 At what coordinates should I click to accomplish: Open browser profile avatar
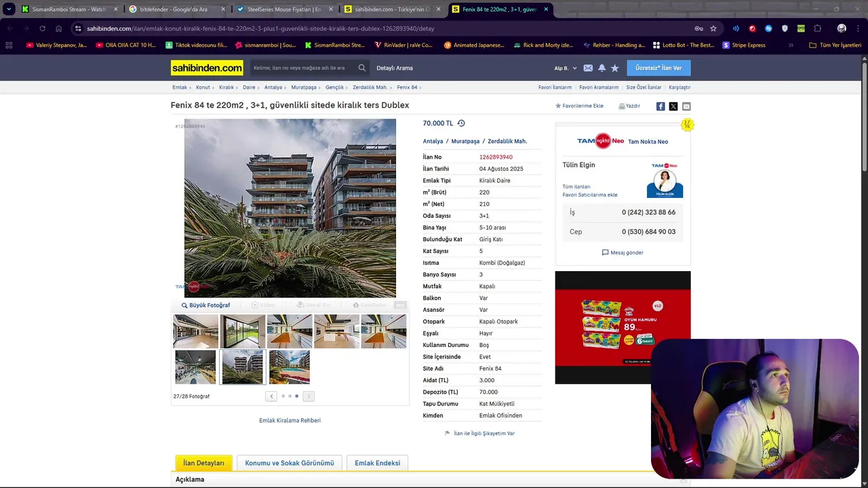coord(842,28)
